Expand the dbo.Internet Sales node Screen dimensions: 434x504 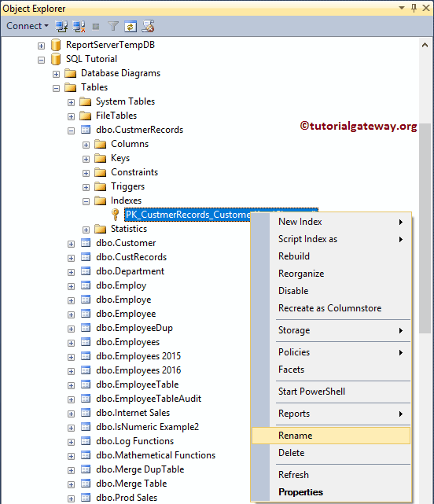[x=71, y=414]
